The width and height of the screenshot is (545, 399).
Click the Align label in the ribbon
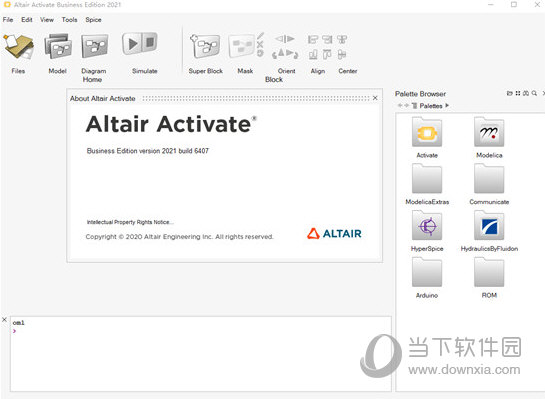tap(318, 71)
